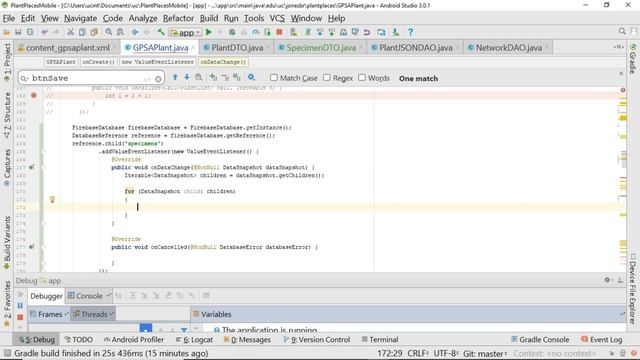Image resolution: width=640 pixels, height=360 pixels.
Task: Open the blue thread selector dropdown
Action: coord(146,328)
